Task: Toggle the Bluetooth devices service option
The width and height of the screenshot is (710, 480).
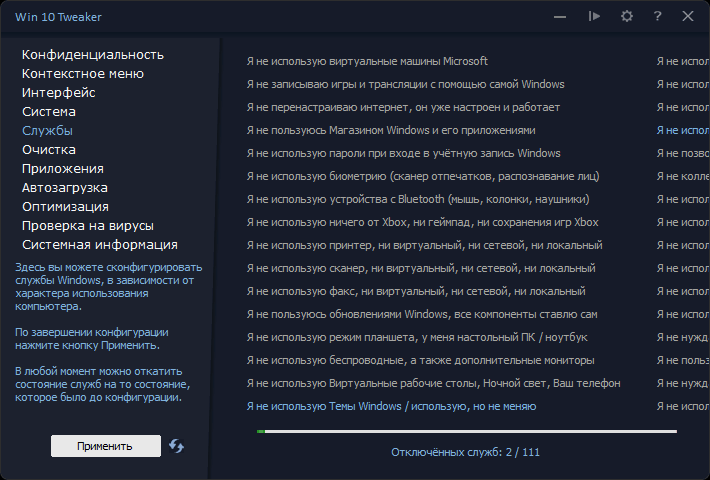Action: pyautogui.click(x=417, y=199)
